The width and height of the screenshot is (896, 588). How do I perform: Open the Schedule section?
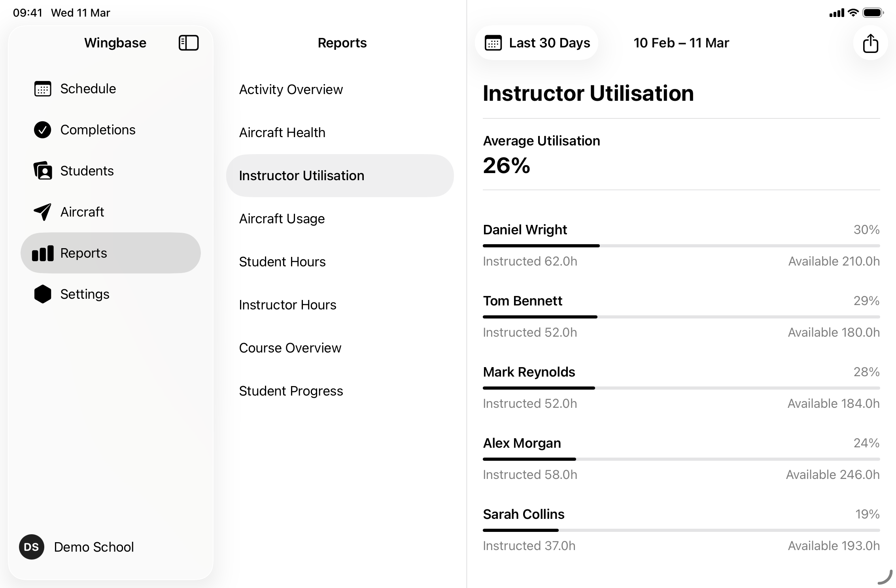click(111, 89)
